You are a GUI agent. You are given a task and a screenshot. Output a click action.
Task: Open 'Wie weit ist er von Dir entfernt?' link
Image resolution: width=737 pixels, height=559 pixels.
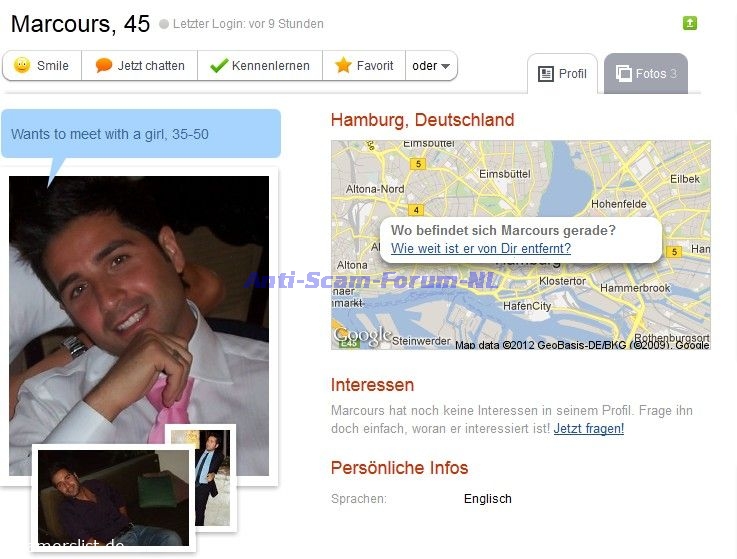[x=481, y=248]
